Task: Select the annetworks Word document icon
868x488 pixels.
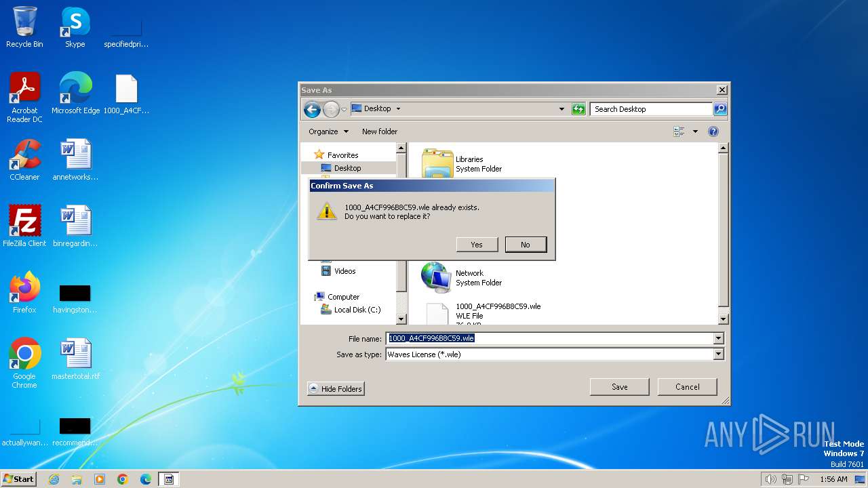Action: 75,160
